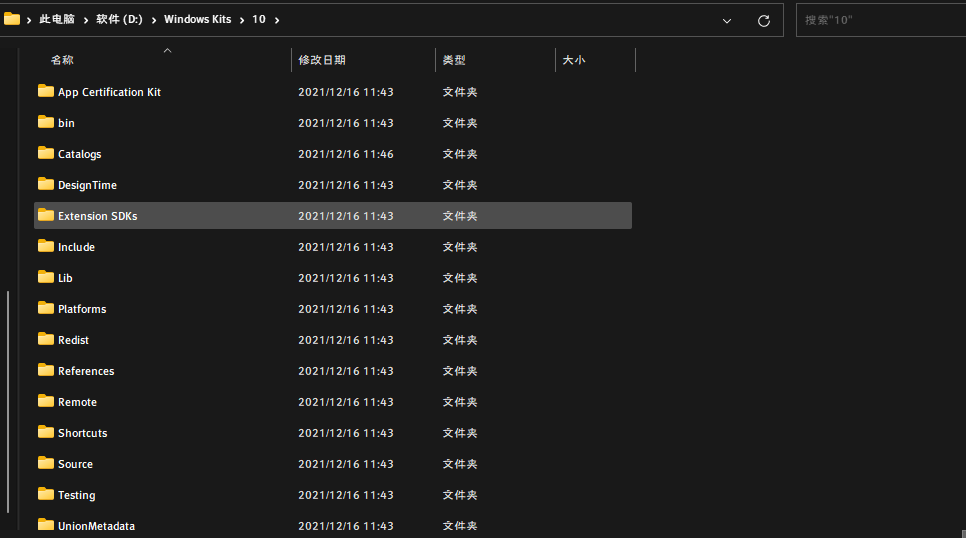
Task: Select the Lib folder name
Action: pyautogui.click(x=65, y=278)
